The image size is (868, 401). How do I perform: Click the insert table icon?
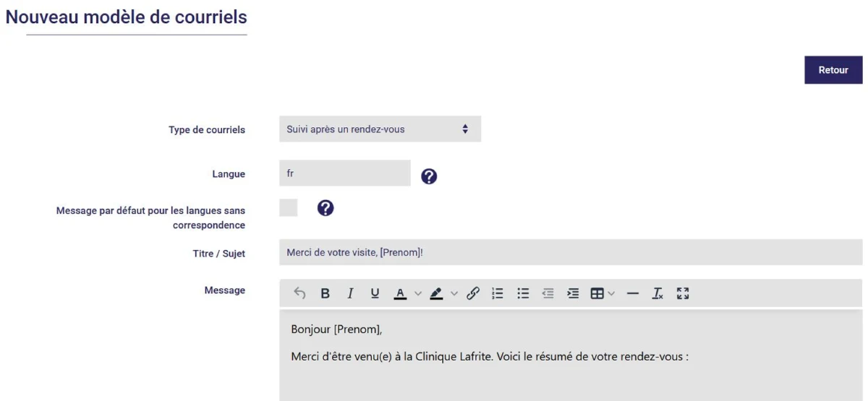point(597,293)
